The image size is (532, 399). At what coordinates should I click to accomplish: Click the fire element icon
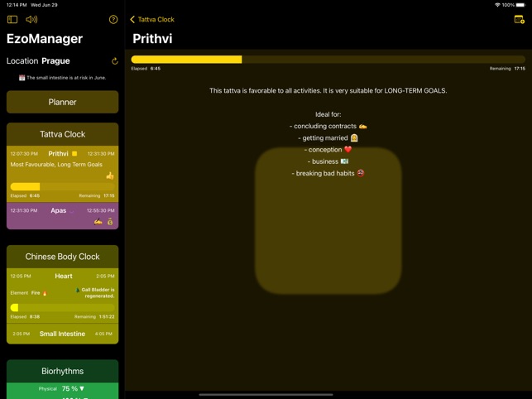45,293
